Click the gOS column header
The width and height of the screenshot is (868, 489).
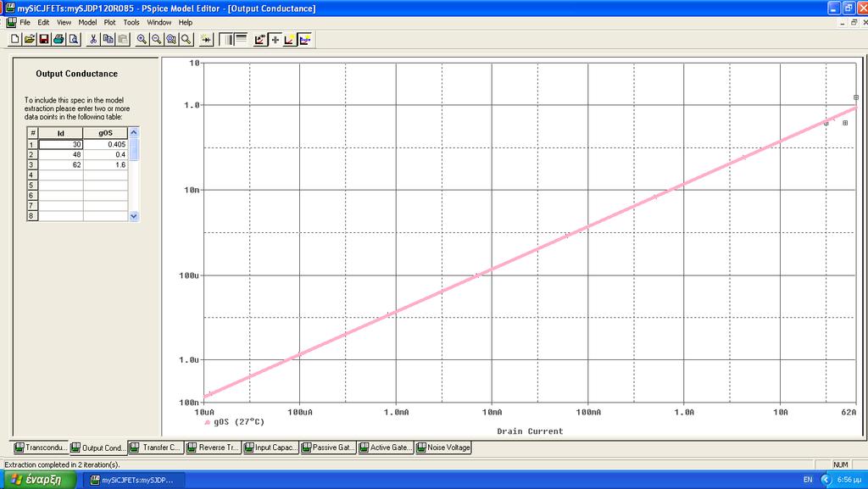coord(105,133)
